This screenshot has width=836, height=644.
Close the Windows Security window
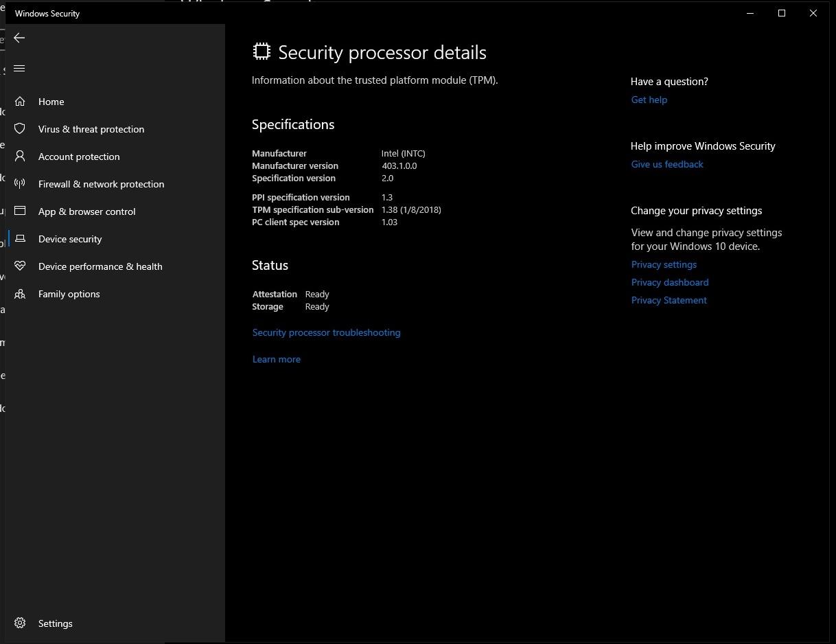(813, 13)
